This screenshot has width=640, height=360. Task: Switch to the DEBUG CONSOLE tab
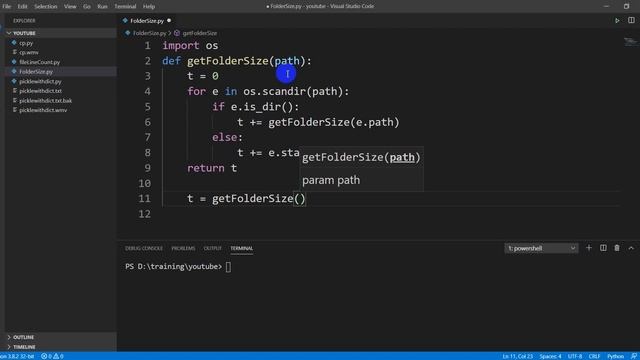pos(144,248)
